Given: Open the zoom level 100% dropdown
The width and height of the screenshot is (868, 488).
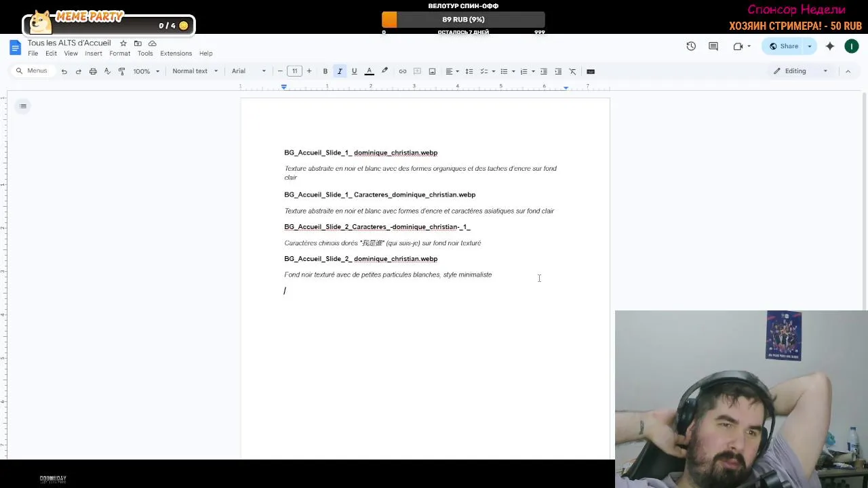Looking at the screenshot, I should coord(146,71).
